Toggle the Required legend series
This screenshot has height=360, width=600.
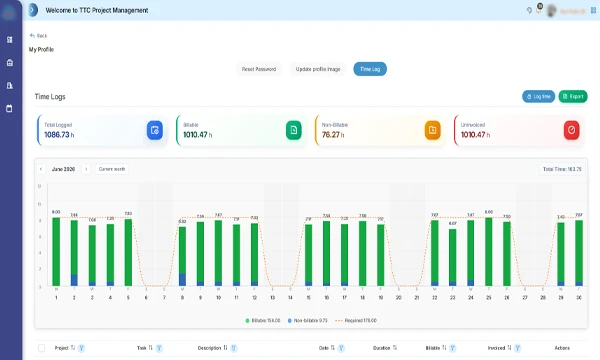356,321
